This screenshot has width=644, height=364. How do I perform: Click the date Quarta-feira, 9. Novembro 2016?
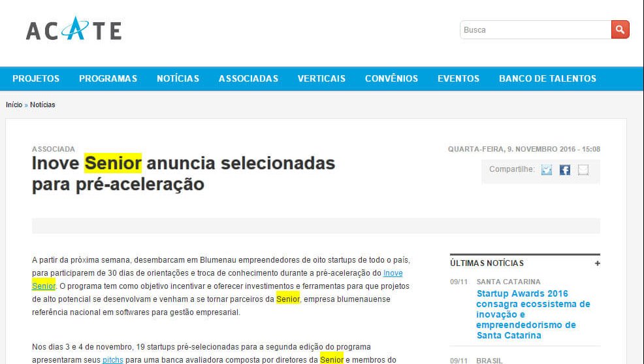[x=524, y=149]
